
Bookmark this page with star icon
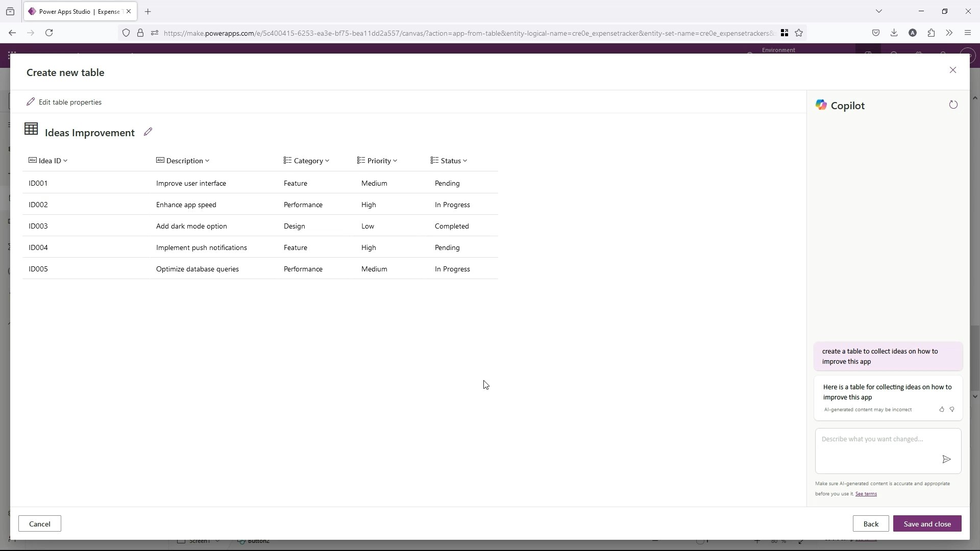coord(799,33)
